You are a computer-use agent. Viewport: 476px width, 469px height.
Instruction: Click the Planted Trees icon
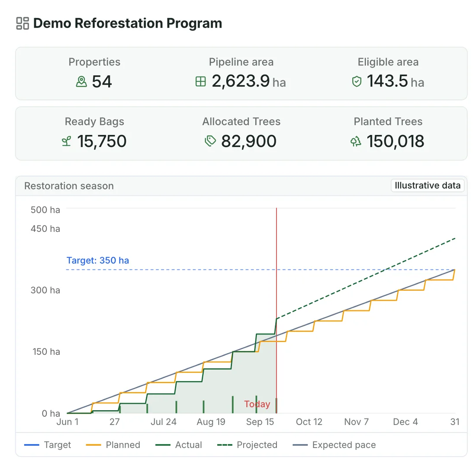[356, 141]
